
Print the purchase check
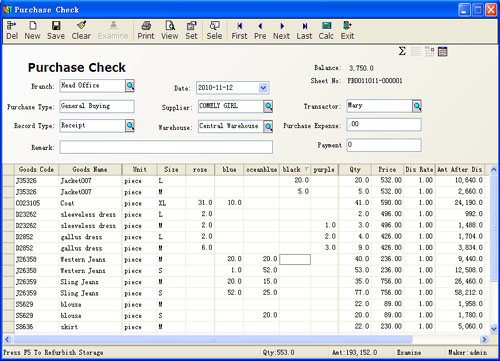point(146,30)
